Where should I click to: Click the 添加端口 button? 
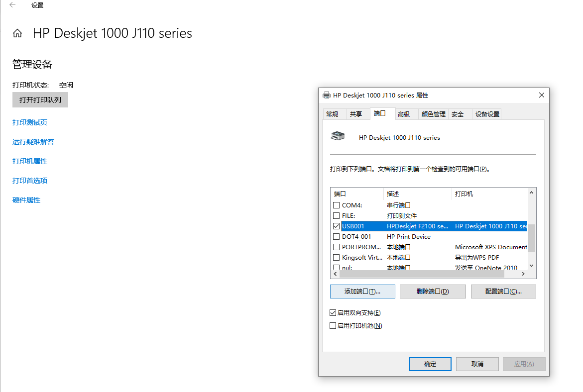362,292
